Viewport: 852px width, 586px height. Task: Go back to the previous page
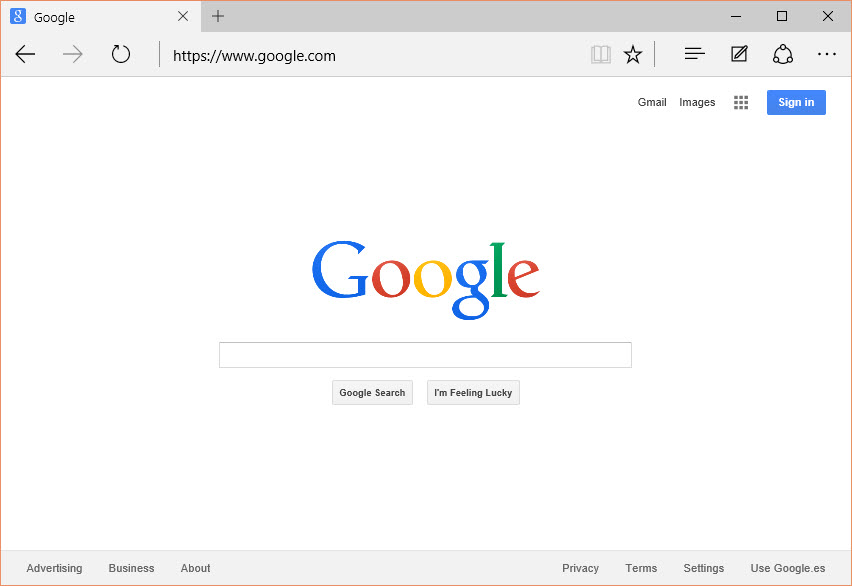pos(25,54)
